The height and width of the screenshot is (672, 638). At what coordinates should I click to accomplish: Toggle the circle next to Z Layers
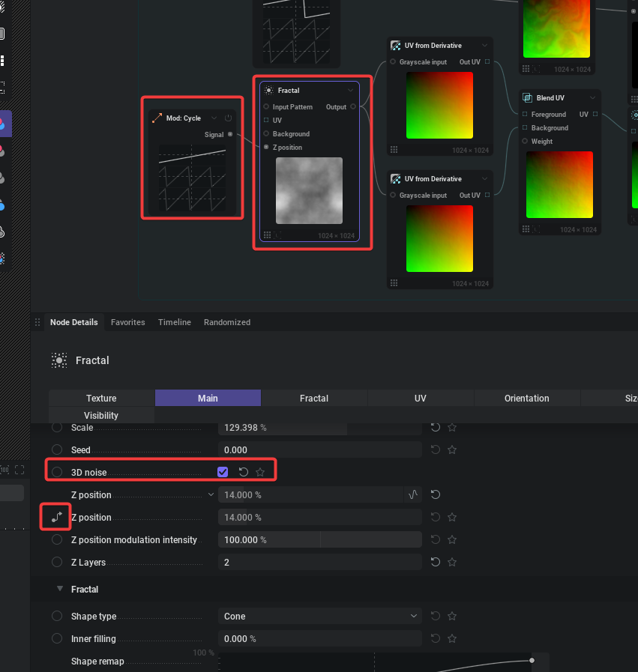coord(57,562)
